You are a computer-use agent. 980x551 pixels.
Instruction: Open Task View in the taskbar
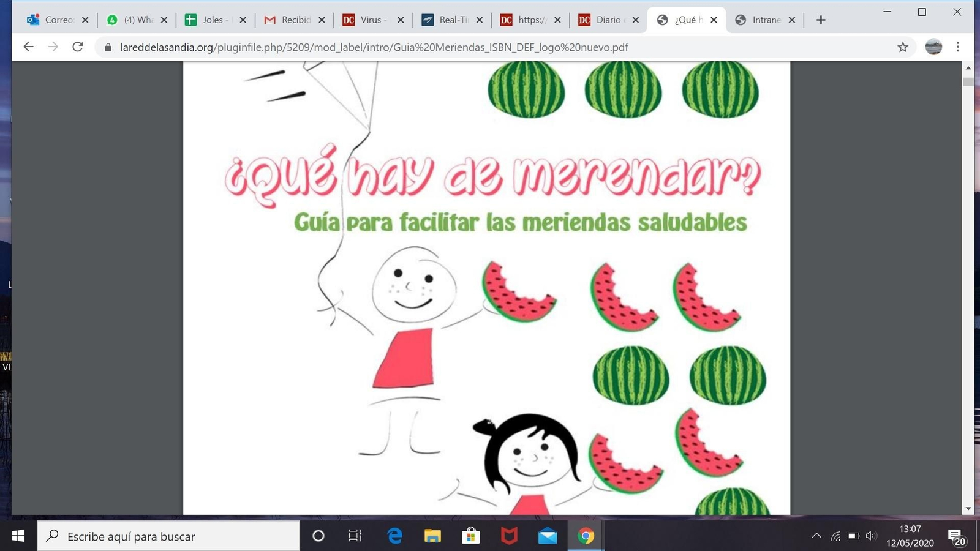pyautogui.click(x=355, y=536)
